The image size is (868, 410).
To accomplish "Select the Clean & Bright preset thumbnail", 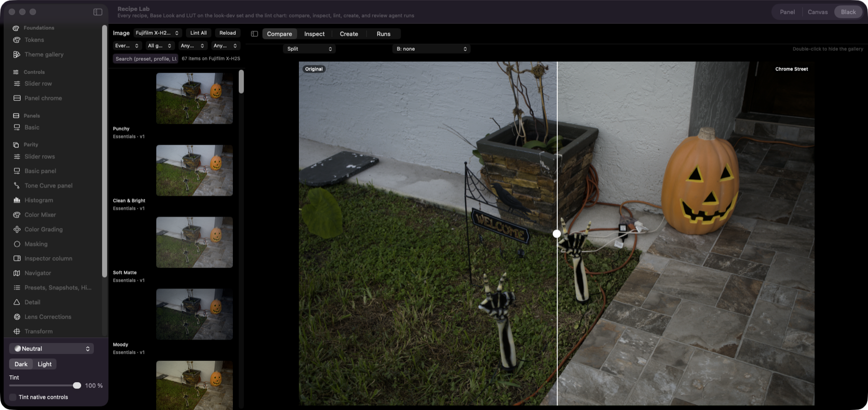I will 194,170.
